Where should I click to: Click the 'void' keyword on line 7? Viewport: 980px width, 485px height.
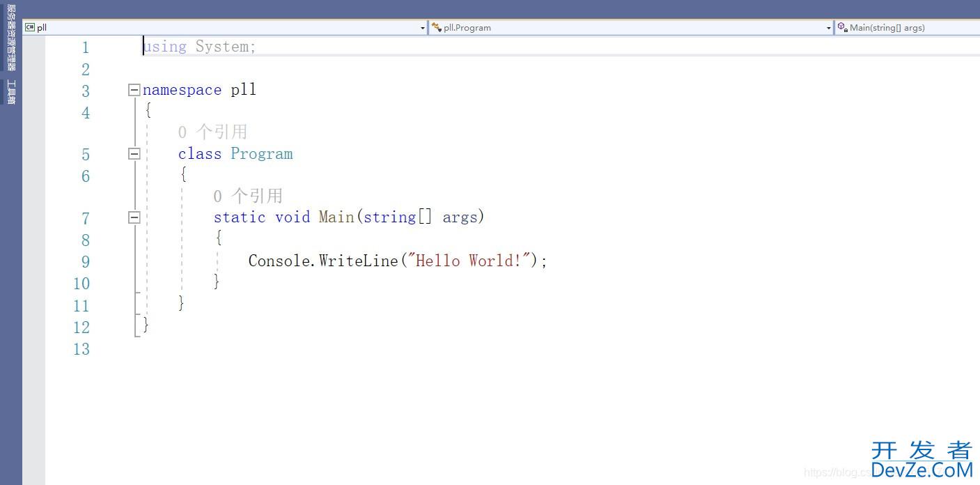coord(293,217)
